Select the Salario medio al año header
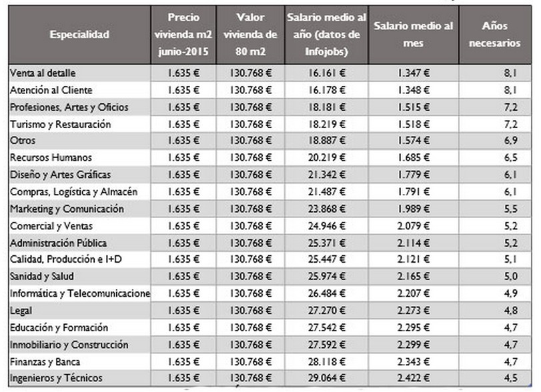 (x=325, y=35)
